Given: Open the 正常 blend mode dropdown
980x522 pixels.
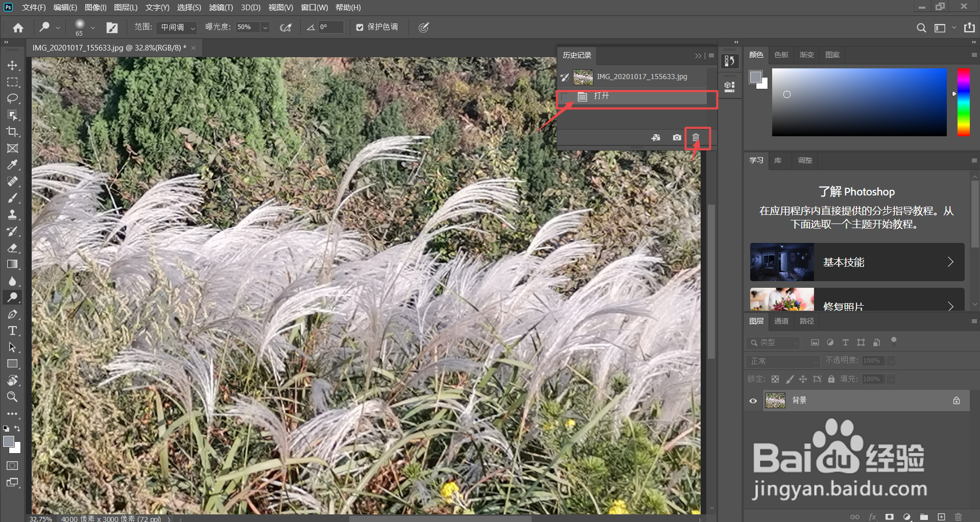Looking at the screenshot, I should (782, 361).
